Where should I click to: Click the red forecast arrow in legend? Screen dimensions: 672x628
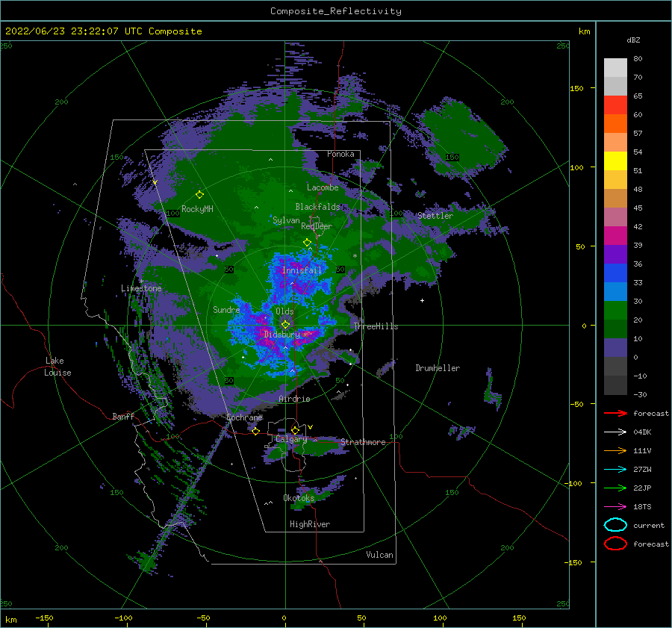click(615, 413)
